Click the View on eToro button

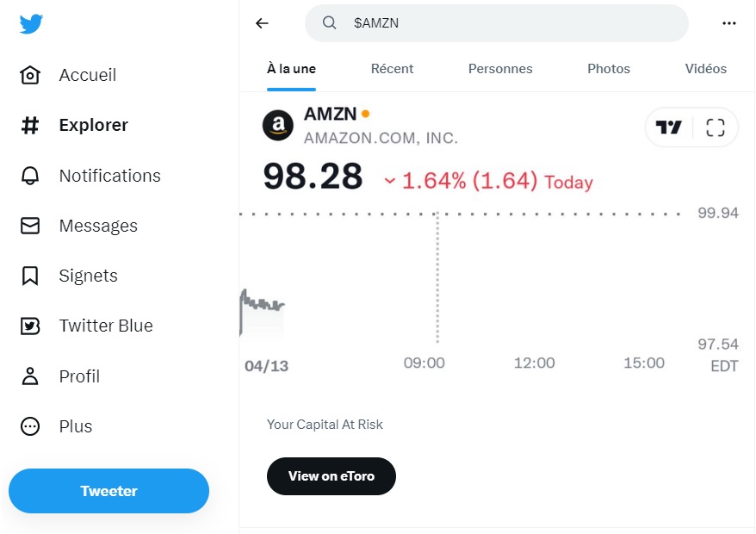coord(332,476)
